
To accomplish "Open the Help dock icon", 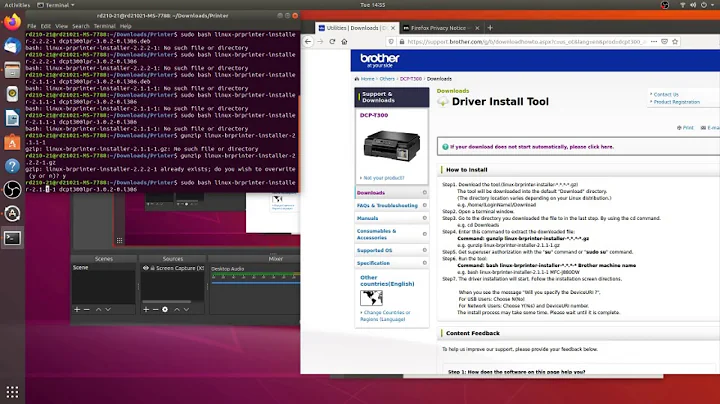I will tap(12, 166).
